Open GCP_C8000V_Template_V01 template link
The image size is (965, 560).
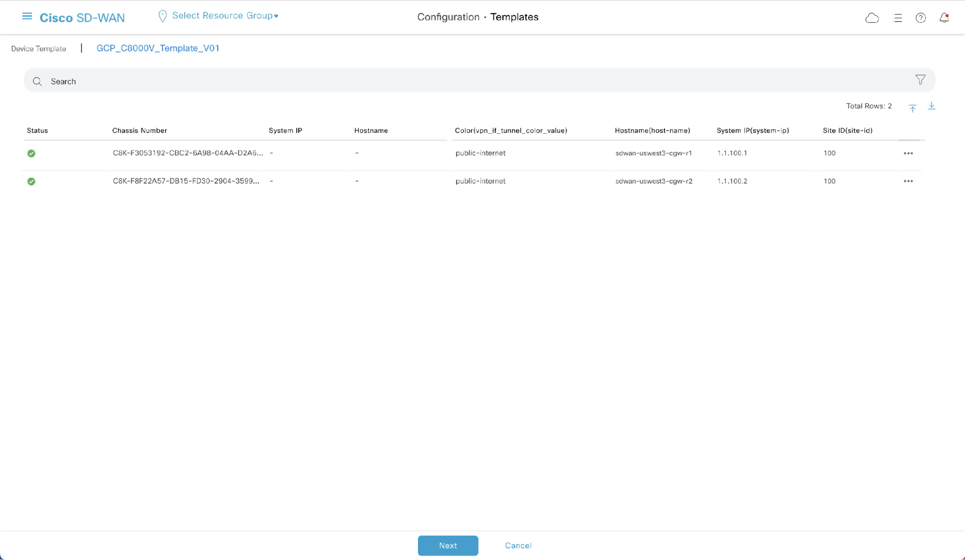[x=158, y=47]
